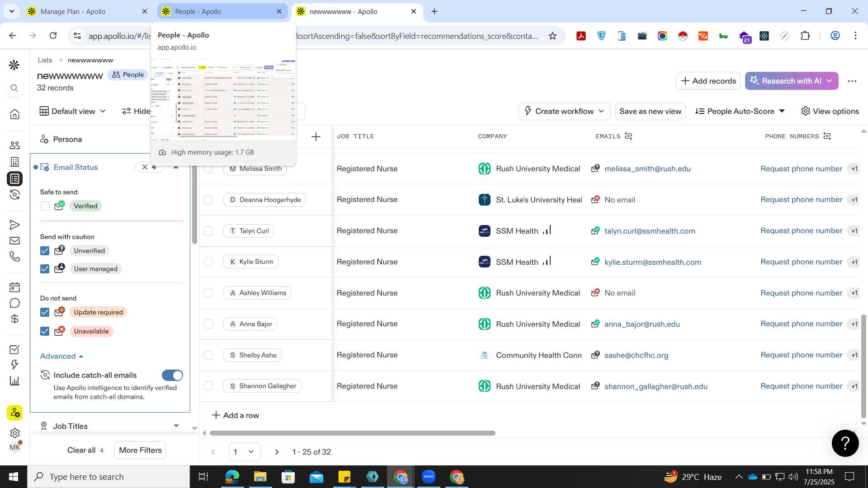The height and width of the screenshot is (488, 868).
Task: Open Lists icon in the sidebar
Action: 14,179
